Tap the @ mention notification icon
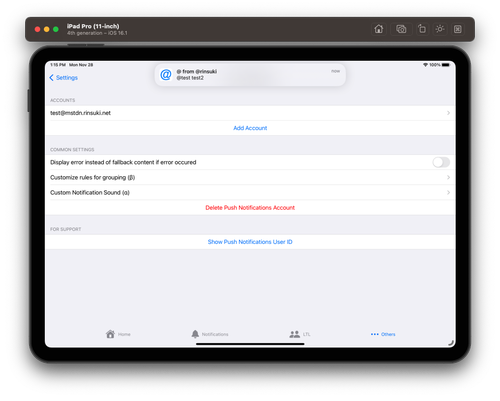Viewport: 500px width, 401px height. coord(166,75)
